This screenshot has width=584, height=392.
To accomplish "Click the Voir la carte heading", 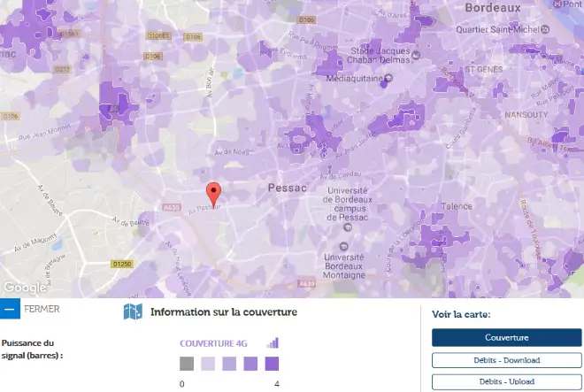I will (461, 314).
